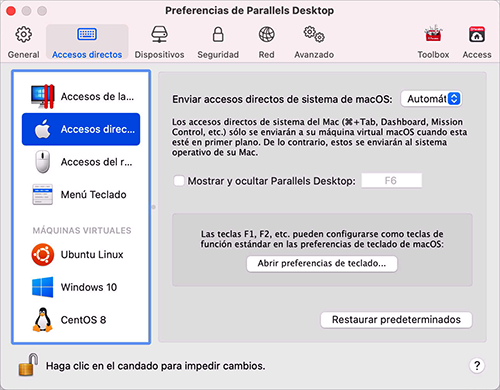This screenshot has width=500, height=390.
Task: Switch to the General tab label
Action: pyautogui.click(x=23, y=55)
